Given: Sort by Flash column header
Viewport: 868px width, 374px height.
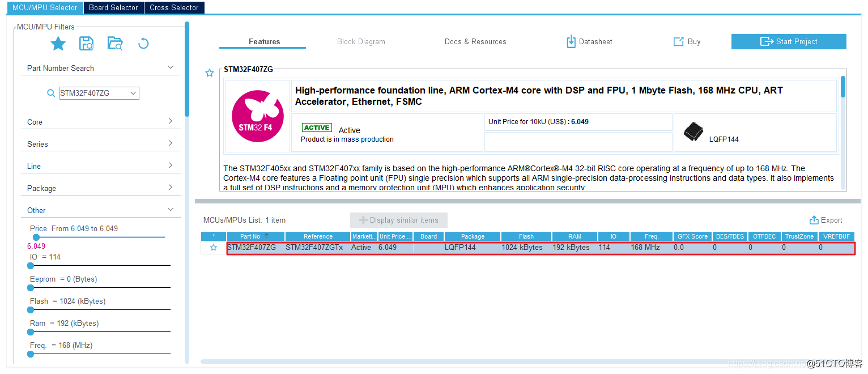Looking at the screenshot, I should [526, 236].
